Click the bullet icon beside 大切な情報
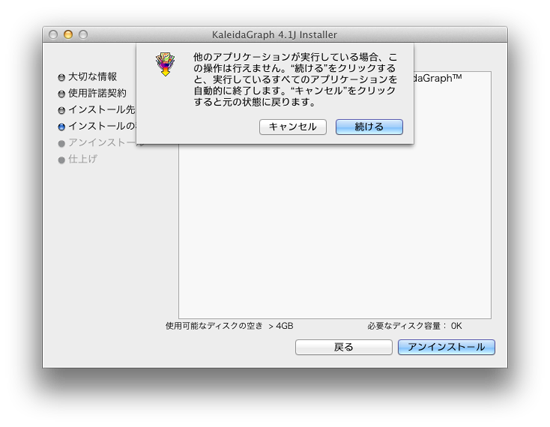550x427 pixels. [61, 77]
